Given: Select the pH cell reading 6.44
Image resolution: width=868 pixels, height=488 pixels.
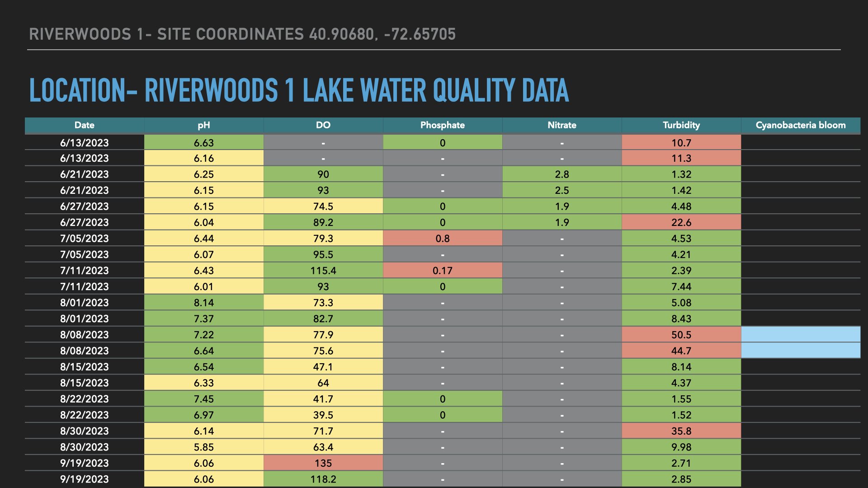Looking at the screenshot, I should pyautogui.click(x=204, y=238).
